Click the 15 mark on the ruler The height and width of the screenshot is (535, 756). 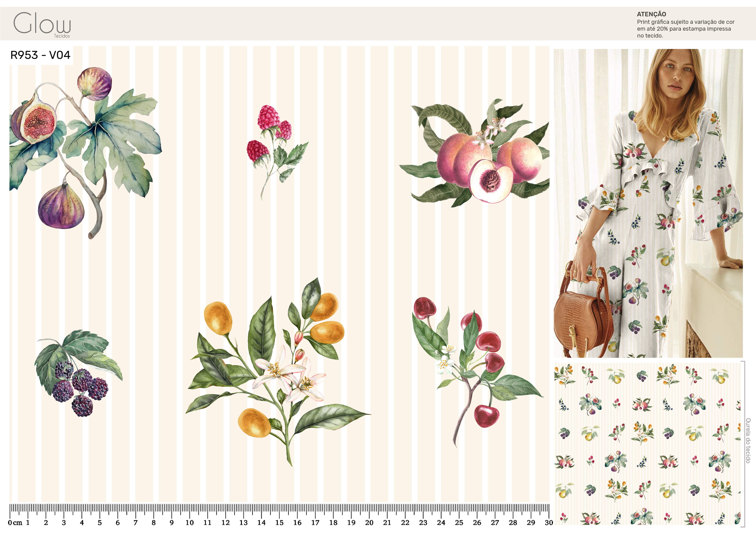[279, 522]
